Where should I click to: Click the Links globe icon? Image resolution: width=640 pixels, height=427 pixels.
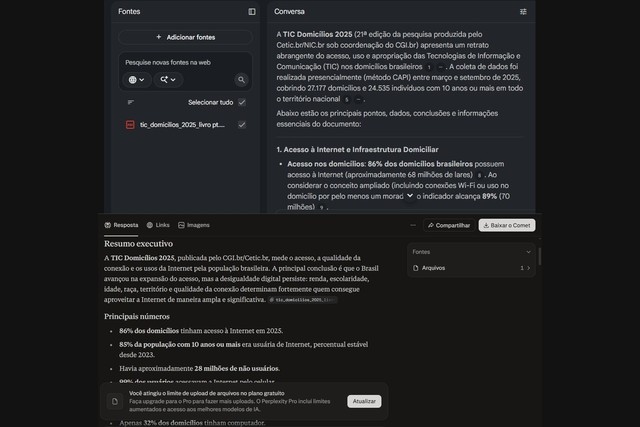pyautogui.click(x=150, y=225)
